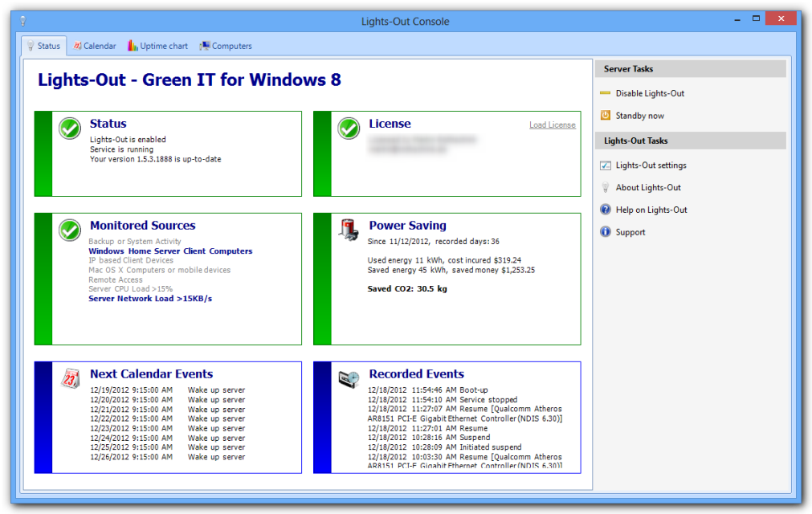The image size is (812, 514).
Task: Click the Recorded Events clock icon
Action: [349, 379]
